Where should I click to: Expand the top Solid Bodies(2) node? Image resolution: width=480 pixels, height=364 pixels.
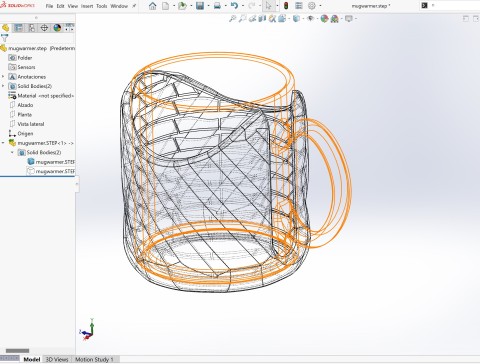pos(3,86)
